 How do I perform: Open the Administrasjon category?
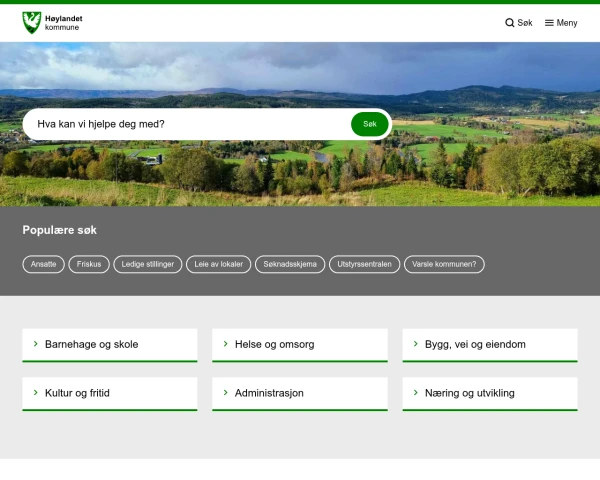pyautogui.click(x=300, y=394)
